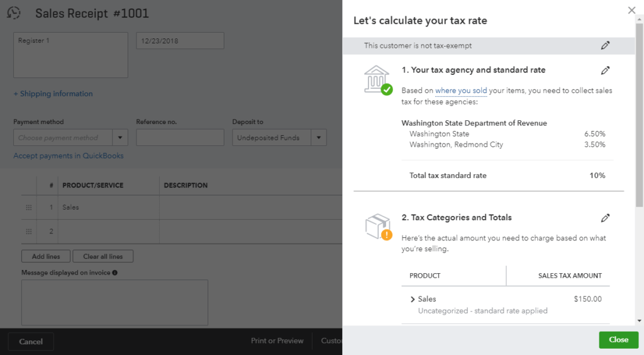Screen dimensions: 644x355
Task: Click the recent transactions clock icon
Action: (13, 13)
